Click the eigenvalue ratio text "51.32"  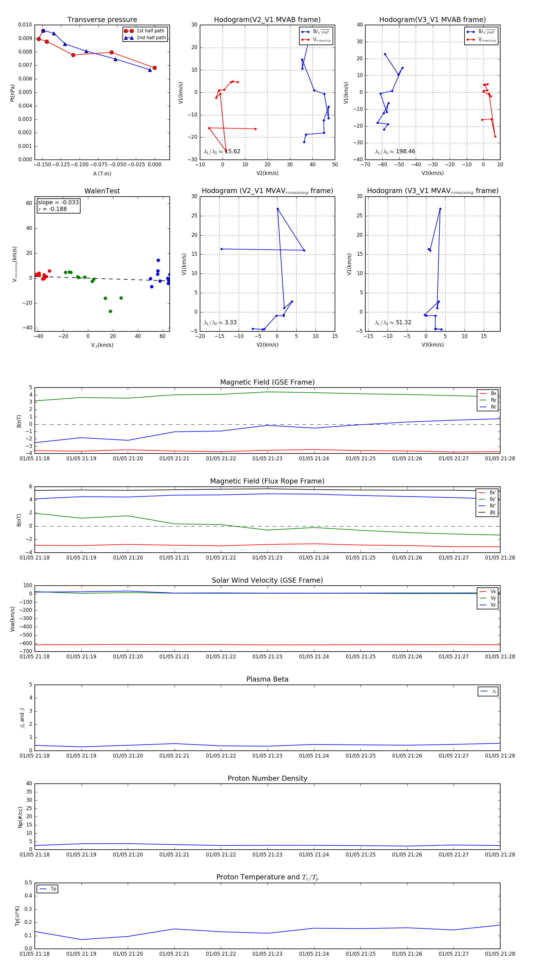pyautogui.click(x=404, y=322)
